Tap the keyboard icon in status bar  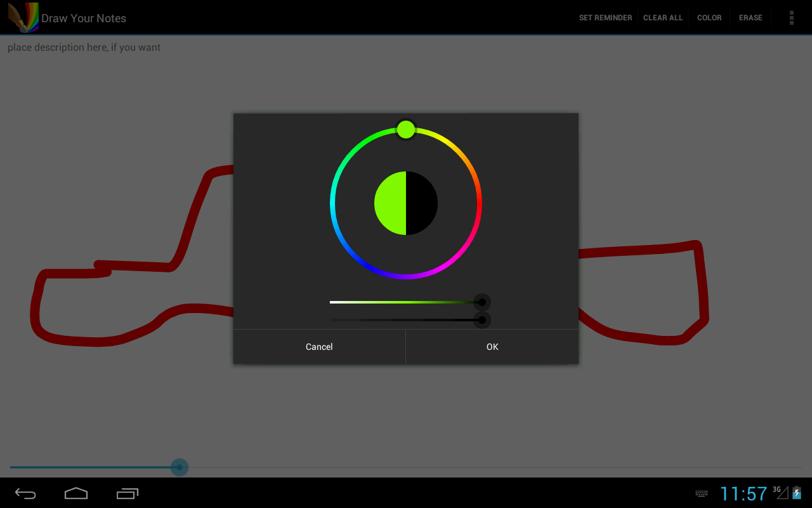pos(702,493)
